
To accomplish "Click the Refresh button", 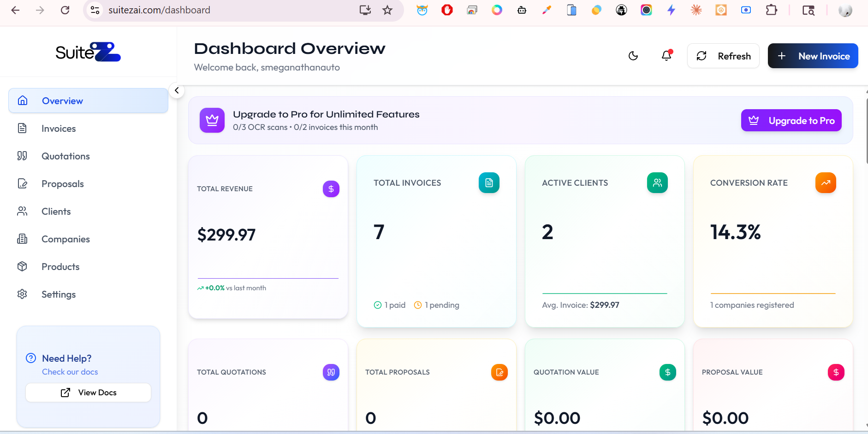I will pyautogui.click(x=723, y=56).
